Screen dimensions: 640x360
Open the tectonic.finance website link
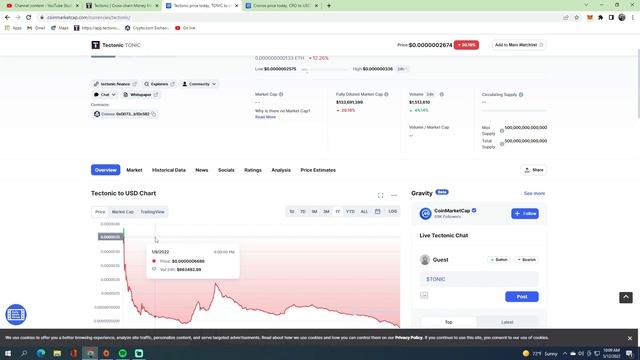point(115,84)
